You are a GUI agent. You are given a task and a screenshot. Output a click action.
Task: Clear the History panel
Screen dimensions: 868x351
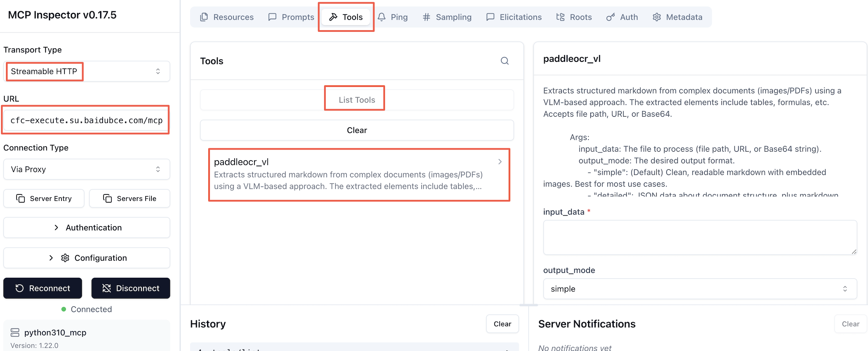[502, 324]
